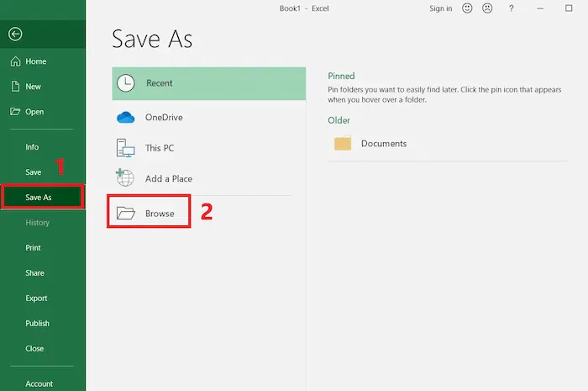Click the New document icon
The height and width of the screenshot is (391, 588).
click(15, 87)
